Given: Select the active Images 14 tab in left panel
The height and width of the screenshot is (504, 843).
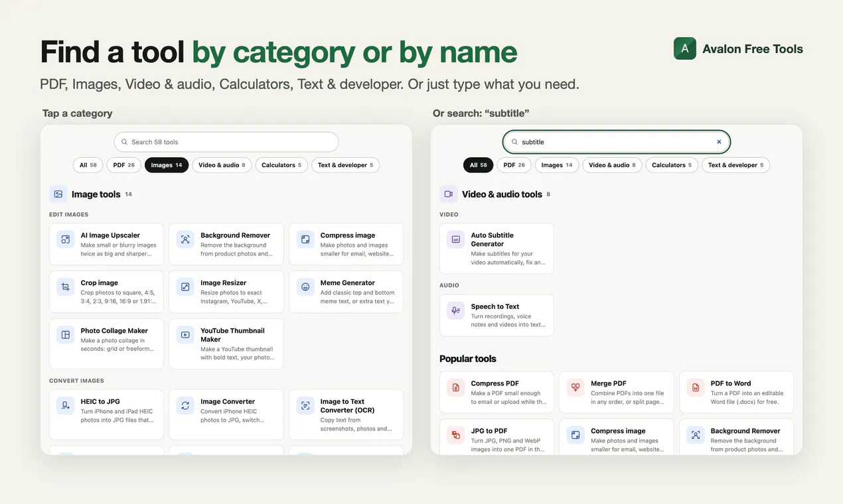Looking at the screenshot, I should (167, 165).
